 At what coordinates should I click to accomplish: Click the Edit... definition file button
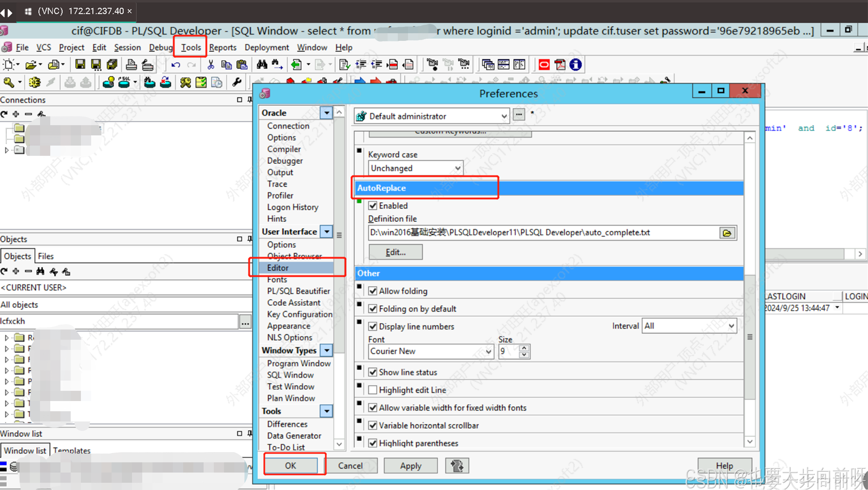[x=395, y=252]
